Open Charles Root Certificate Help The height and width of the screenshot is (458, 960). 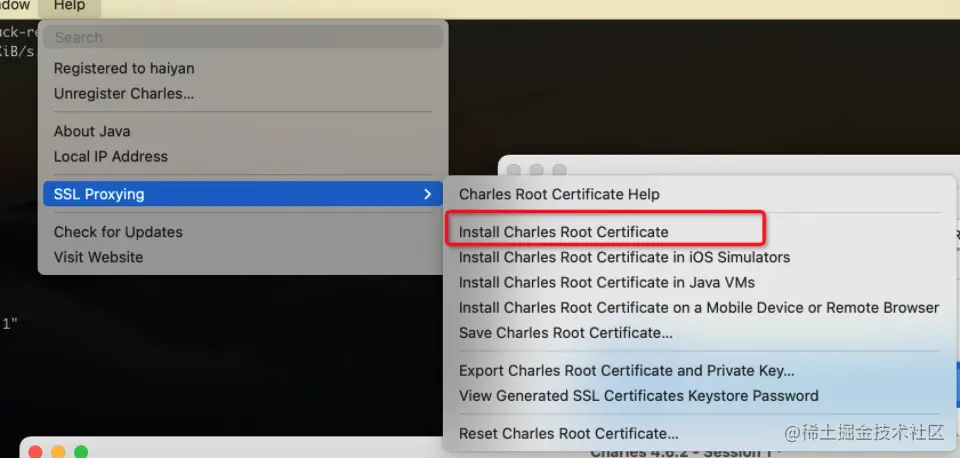click(699, 194)
